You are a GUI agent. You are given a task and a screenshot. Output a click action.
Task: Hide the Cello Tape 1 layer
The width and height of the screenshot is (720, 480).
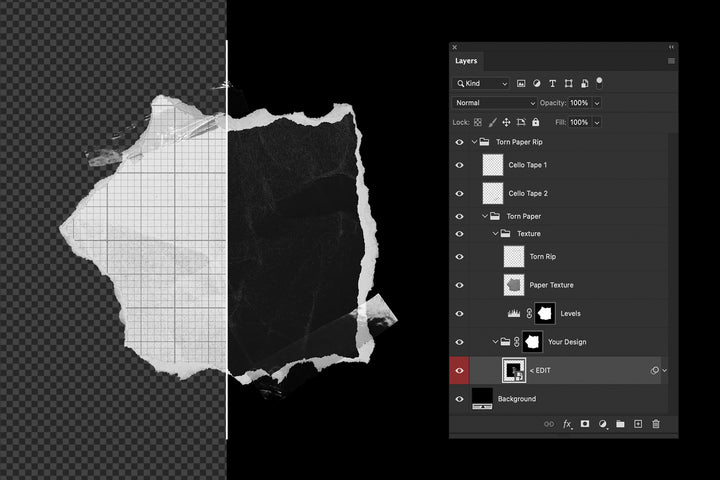[459, 165]
